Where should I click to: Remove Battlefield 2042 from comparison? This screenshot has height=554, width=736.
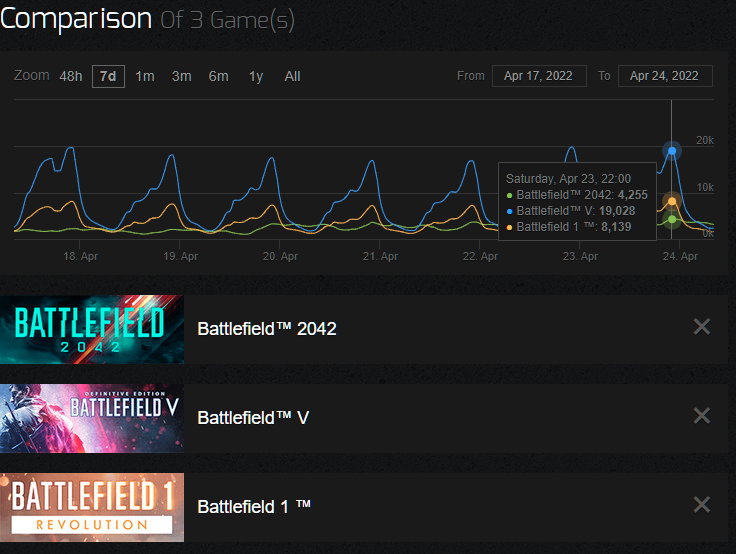(x=701, y=327)
